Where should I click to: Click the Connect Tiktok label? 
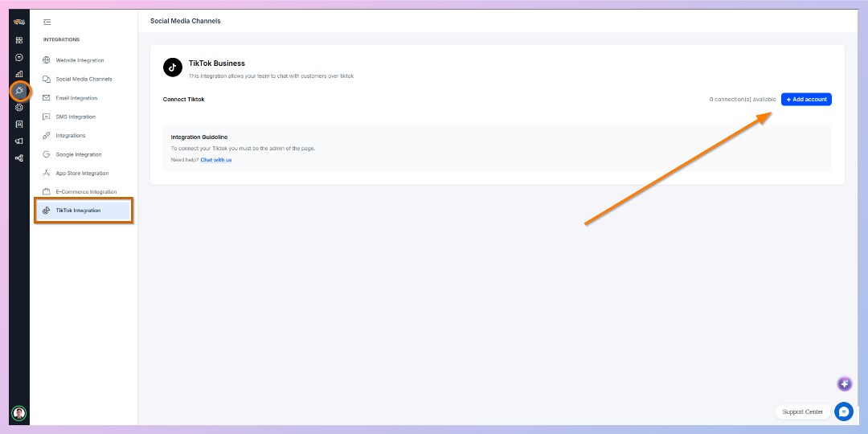coord(184,100)
